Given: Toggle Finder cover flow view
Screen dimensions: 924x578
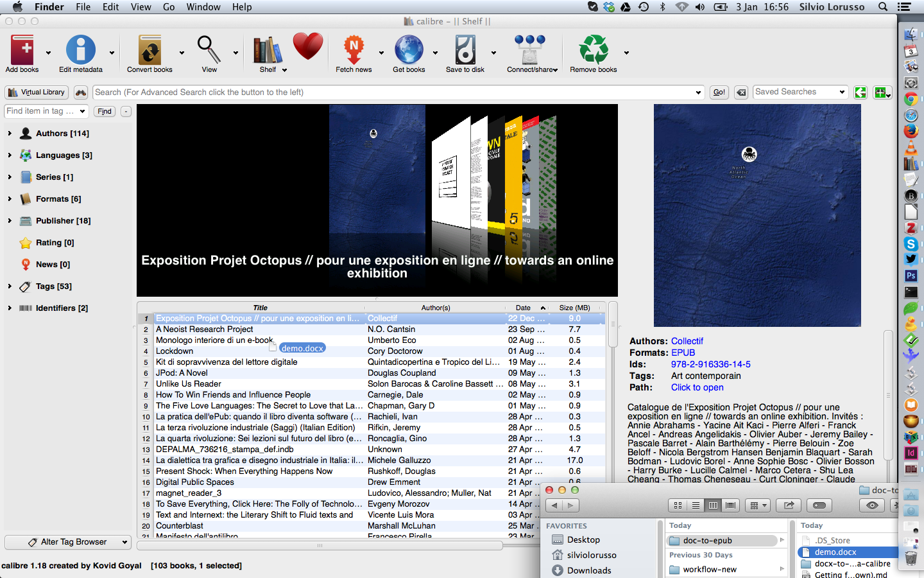Looking at the screenshot, I should point(731,505).
